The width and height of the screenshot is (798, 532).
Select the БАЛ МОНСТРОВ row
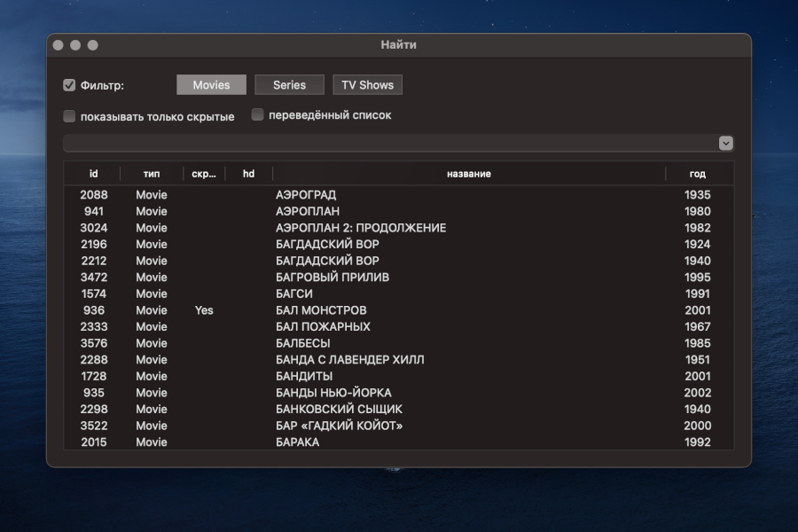(x=399, y=310)
